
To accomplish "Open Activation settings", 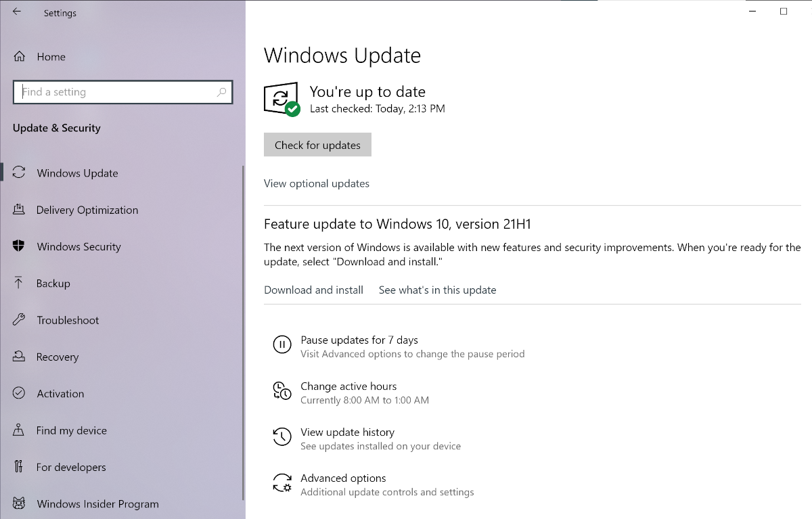I will [x=60, y=393].
